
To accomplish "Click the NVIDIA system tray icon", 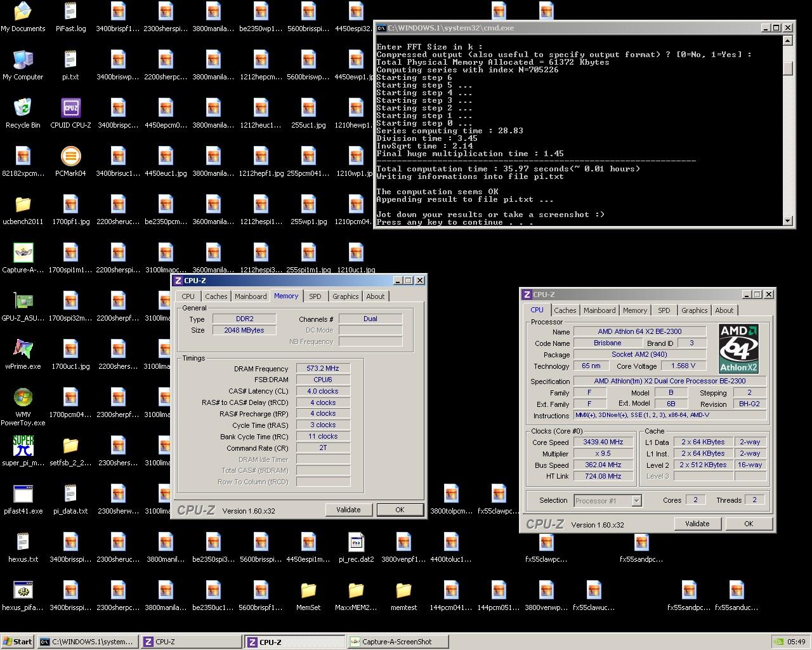I will [778, 642].
